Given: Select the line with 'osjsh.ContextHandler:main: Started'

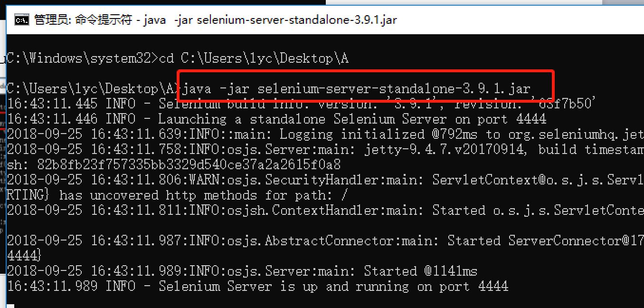Looking at the screenshot, I should point(325,210).
